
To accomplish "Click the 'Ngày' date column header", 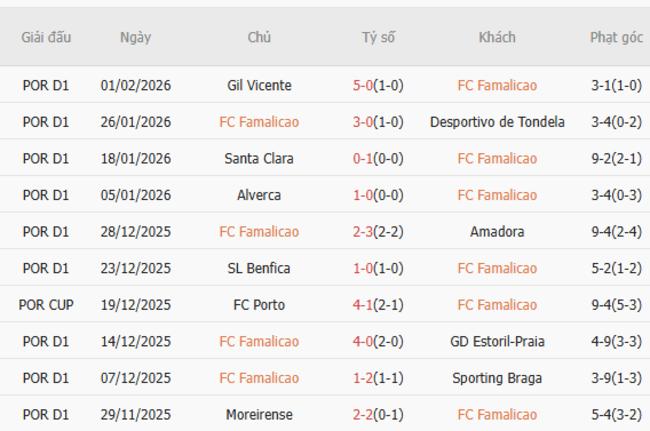I will click(135, 38).
